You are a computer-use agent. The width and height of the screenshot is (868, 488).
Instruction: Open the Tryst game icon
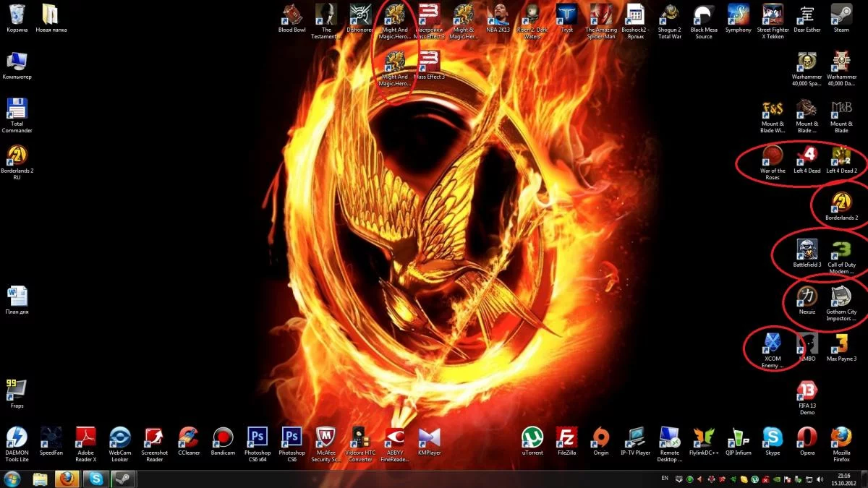click(x=566, y=19)
